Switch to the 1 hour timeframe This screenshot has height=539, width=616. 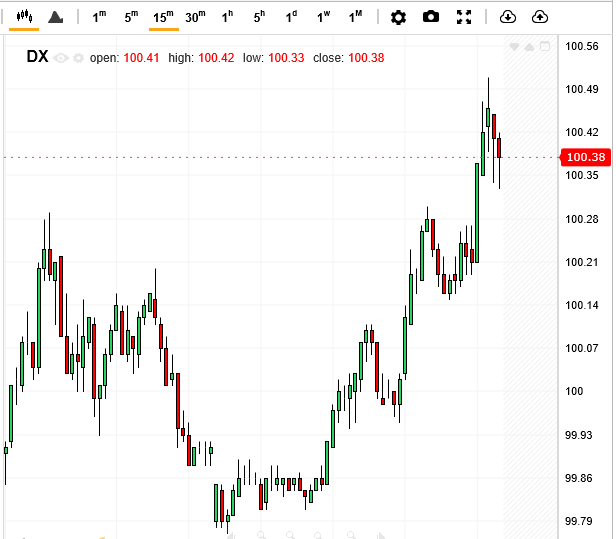[227, 17]
